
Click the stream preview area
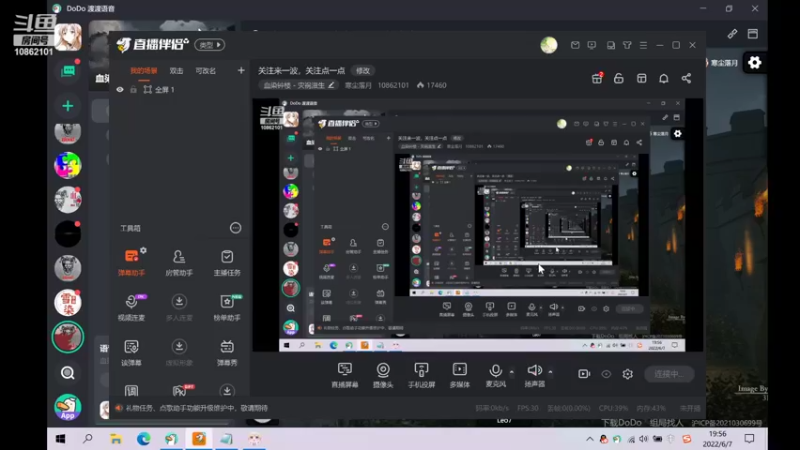[478, 225]
